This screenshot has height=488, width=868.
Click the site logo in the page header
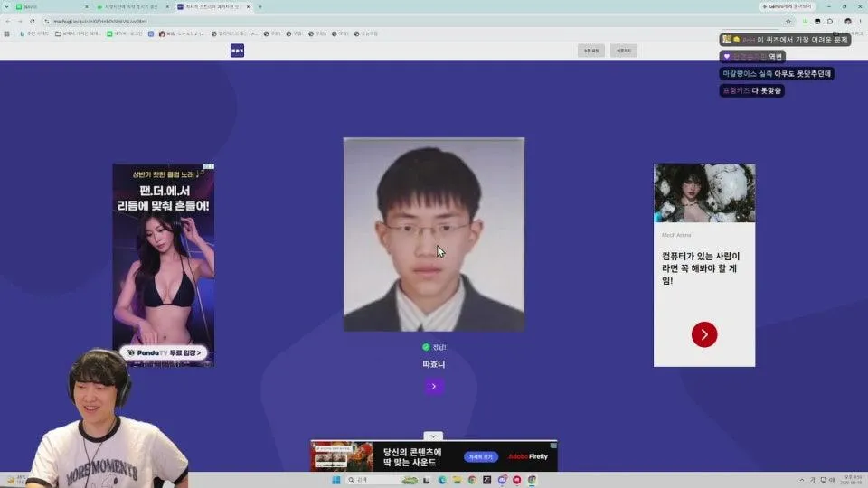(x=238, y=51)
